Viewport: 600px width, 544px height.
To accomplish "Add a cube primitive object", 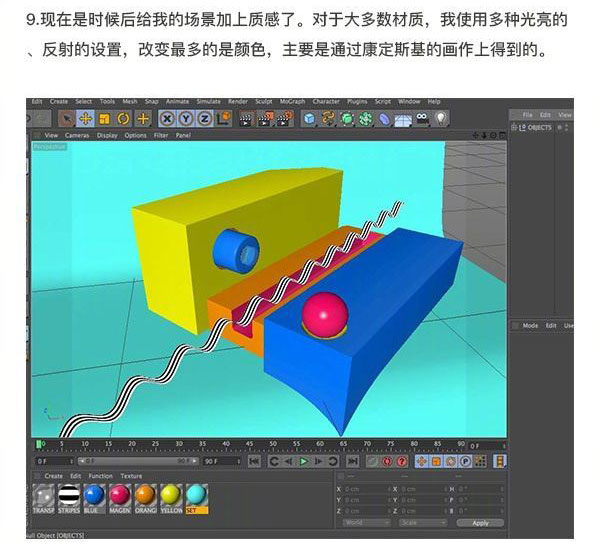I will coord(309,119).
